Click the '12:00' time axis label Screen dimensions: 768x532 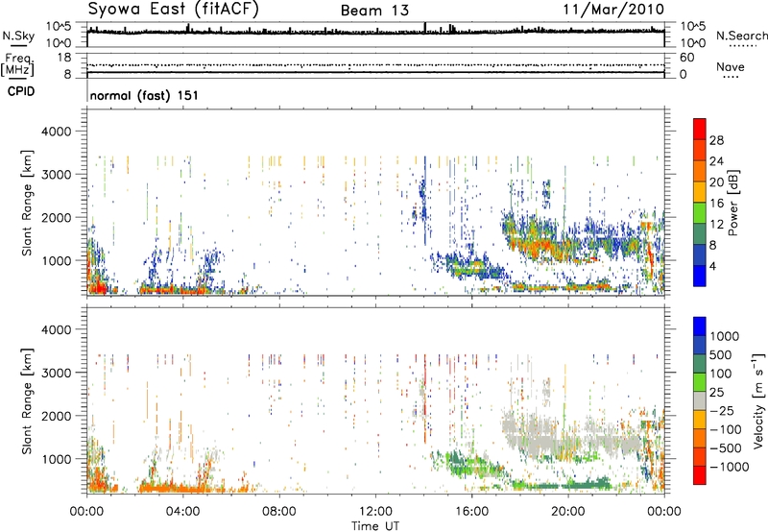(x=375, y=512)
